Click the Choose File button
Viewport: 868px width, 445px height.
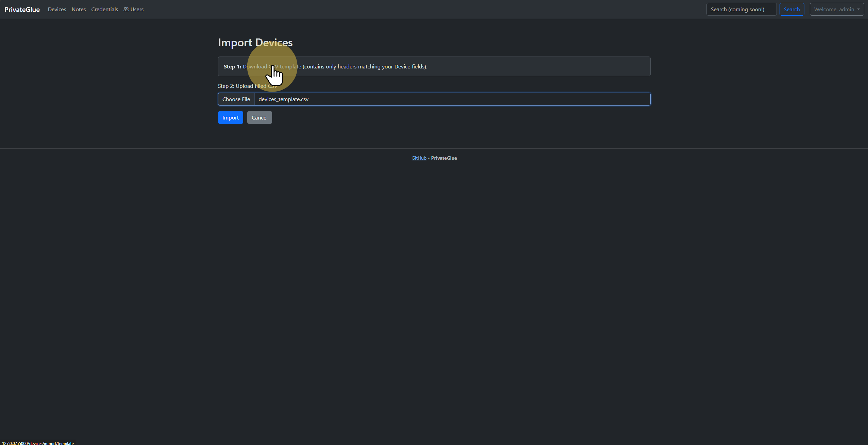coord(236,99)
